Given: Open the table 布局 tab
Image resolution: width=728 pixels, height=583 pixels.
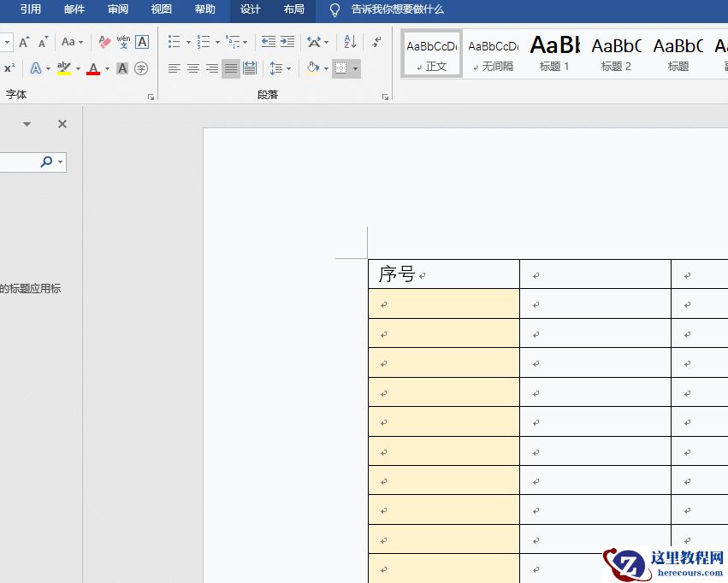Looking at the screenshot, I should pos(294,9).
